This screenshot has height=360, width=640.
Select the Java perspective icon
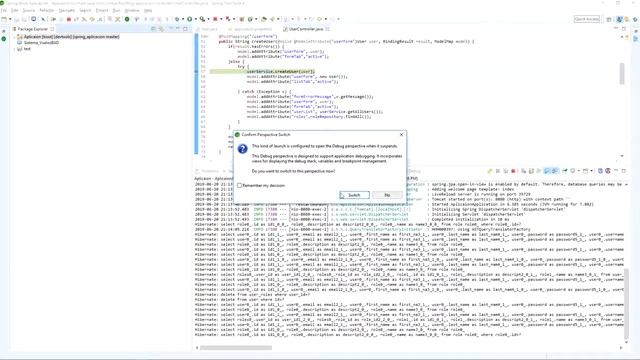click(x=620, y=19)
